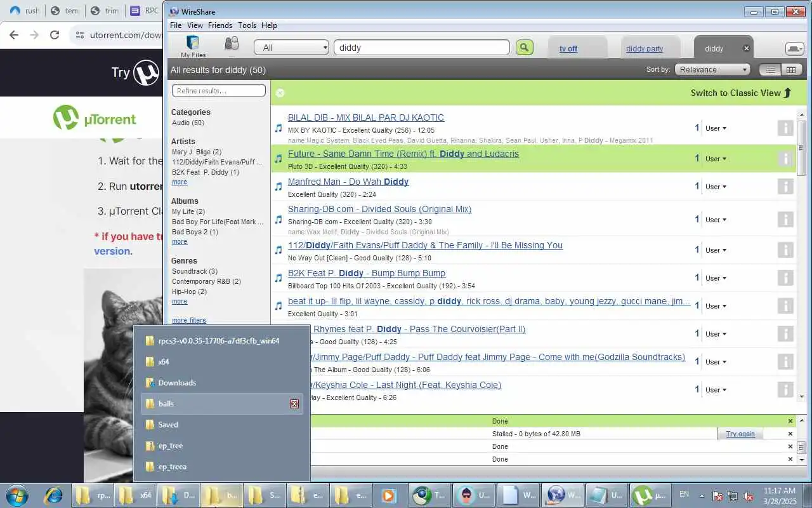The height and width of the screenshot is (508, 812).
Task: Close the diddy search tab
Action: pos(747,48)
